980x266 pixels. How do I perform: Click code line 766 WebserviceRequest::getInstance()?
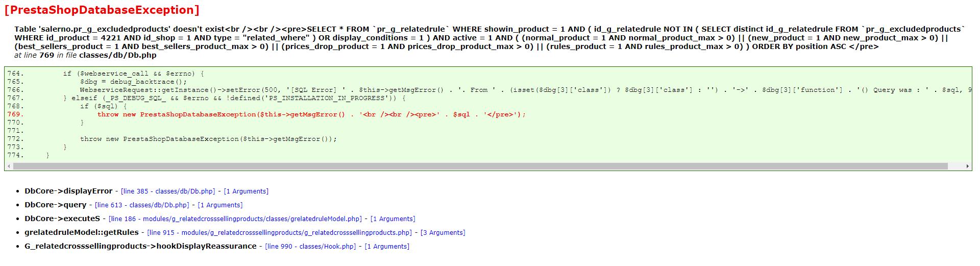[x=526, y=90]
